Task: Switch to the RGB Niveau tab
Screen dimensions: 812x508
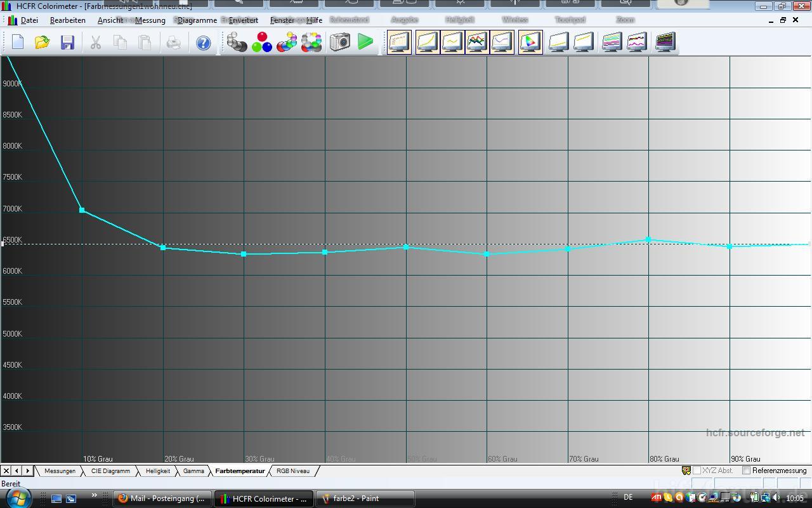Action: (292, 471)
